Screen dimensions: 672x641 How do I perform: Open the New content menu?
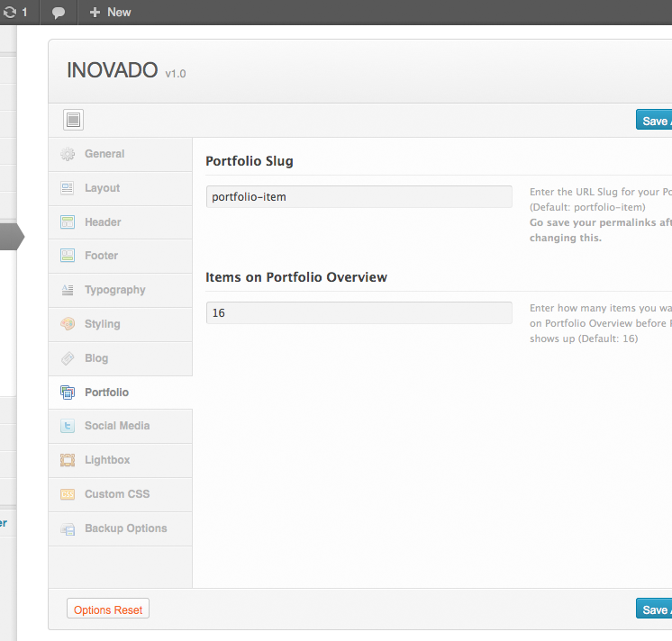click(110, 13)
